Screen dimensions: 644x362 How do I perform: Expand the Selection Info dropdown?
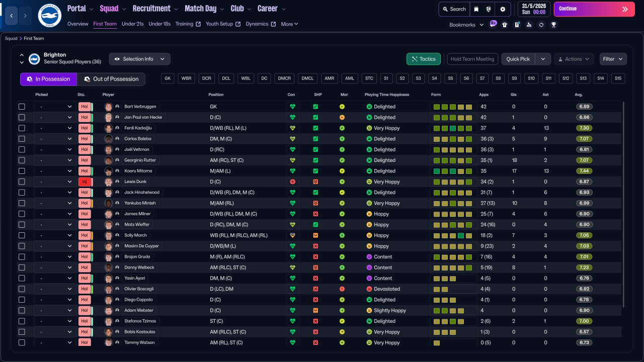pyautogui.click(x=139, y=59)
